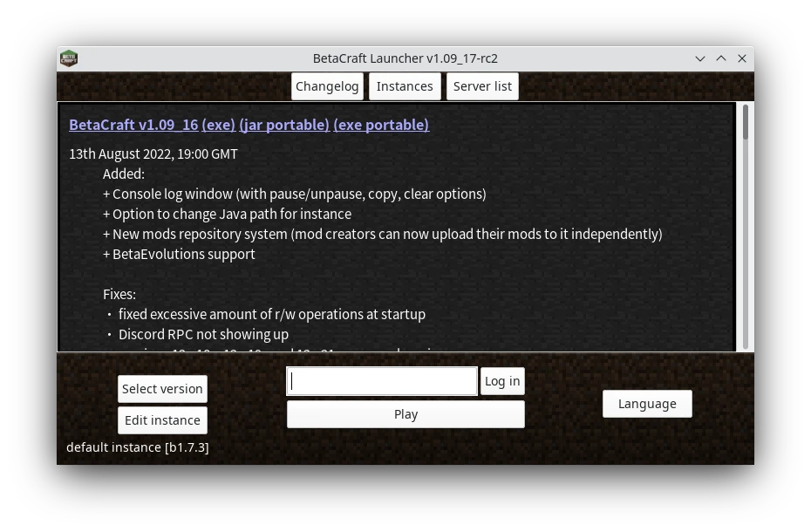Click the 'default instance [b1.7.3]' label
This screenshot has width=811, height=532.
coord(138,447)
